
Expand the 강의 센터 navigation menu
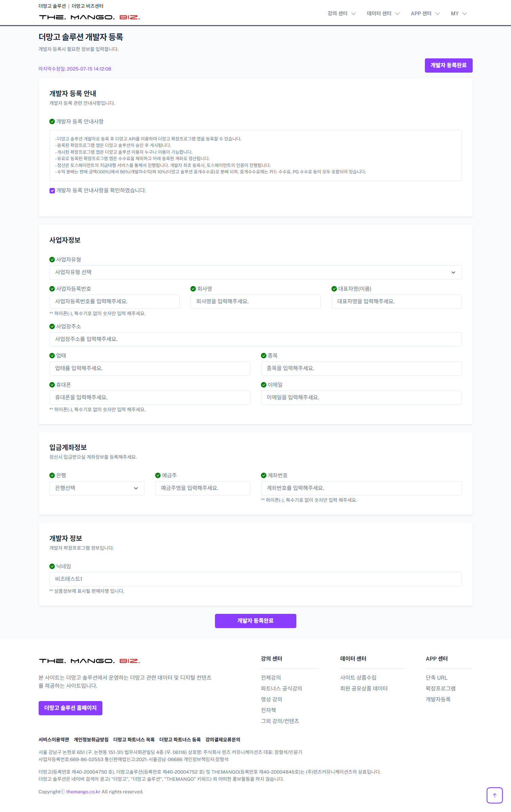coord(341,14)
